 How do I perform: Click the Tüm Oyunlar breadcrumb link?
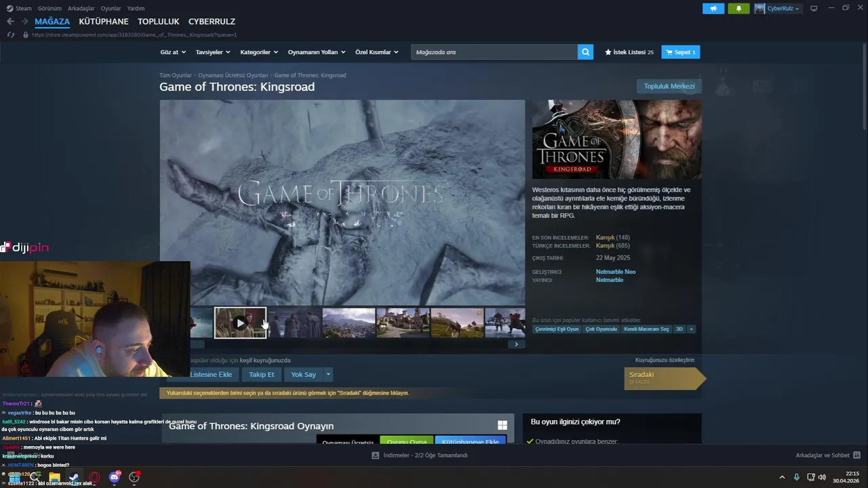176,75
